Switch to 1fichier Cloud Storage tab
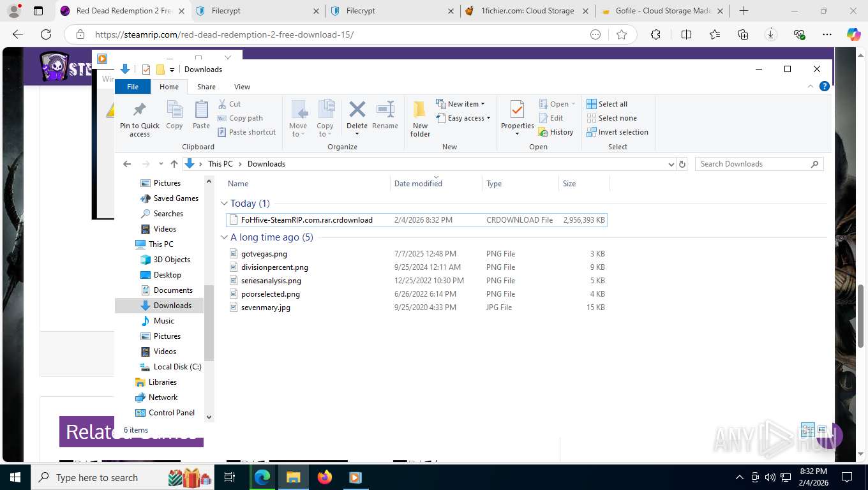The image size is (868, 490). pos(526,11)
